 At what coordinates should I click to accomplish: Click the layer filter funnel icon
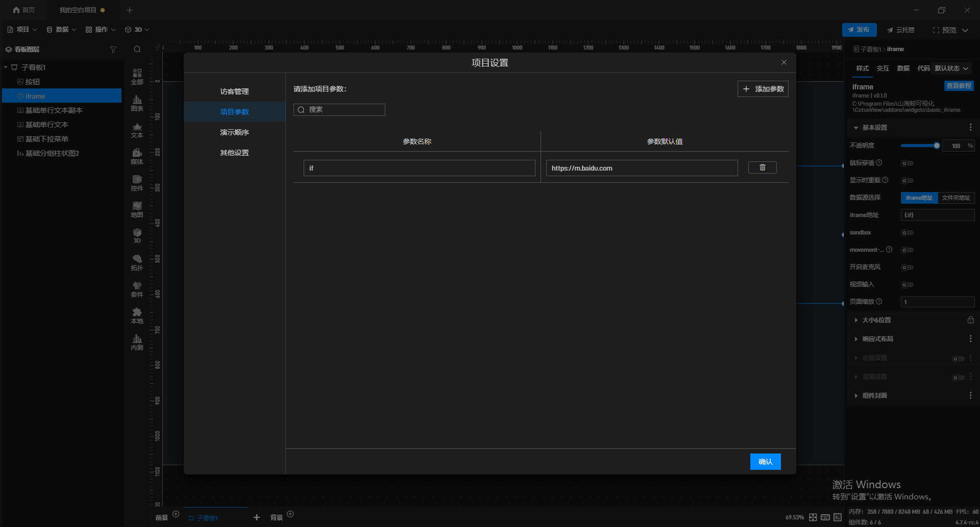click(x=113, y=50)
